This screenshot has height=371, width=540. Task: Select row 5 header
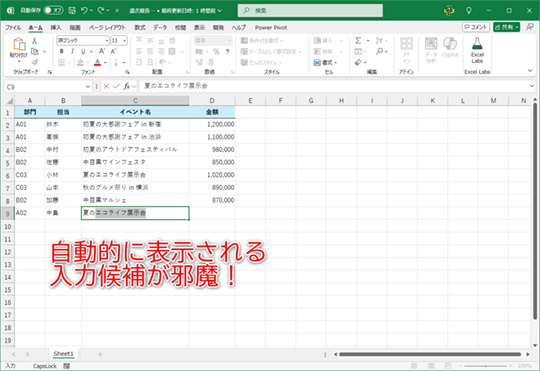[x=8, y=163]
